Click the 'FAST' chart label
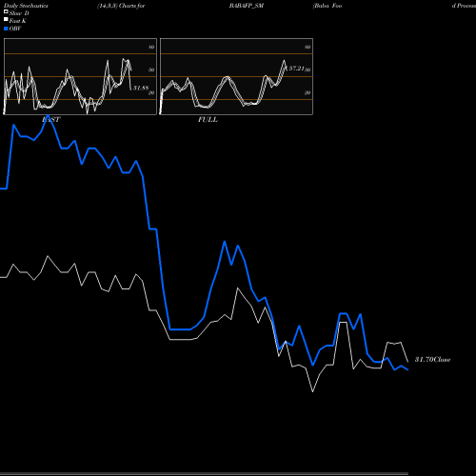Viewport: 476px width, 476px height. (x=51, y=120)
